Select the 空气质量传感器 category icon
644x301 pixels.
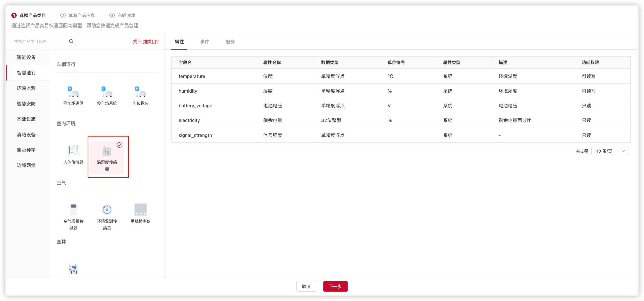73,210
